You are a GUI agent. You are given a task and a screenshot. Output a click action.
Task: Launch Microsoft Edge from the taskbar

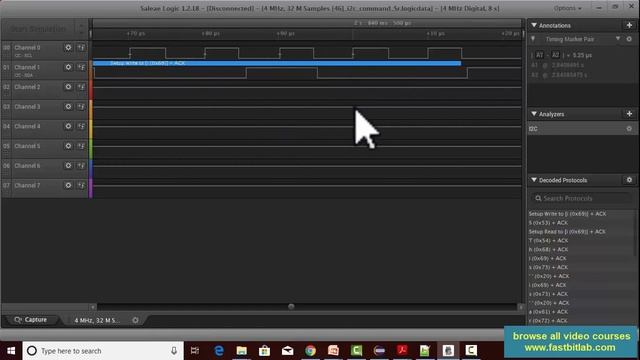coord(219,351)
